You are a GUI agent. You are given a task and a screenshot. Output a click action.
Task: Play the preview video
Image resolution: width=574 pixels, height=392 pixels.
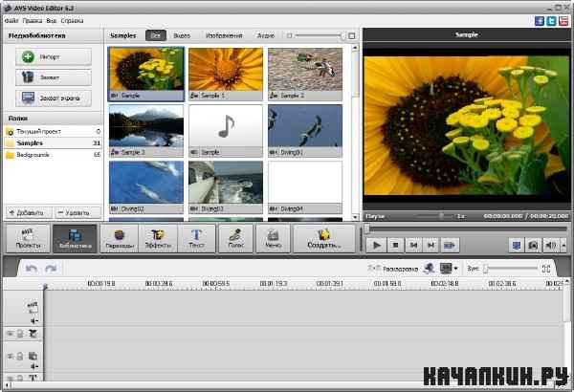(376, 245)
